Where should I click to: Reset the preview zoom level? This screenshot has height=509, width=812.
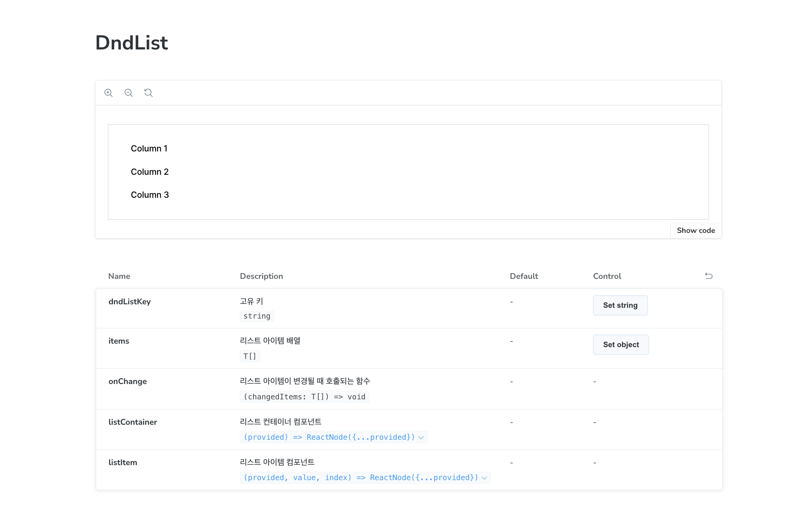point(148,93)
